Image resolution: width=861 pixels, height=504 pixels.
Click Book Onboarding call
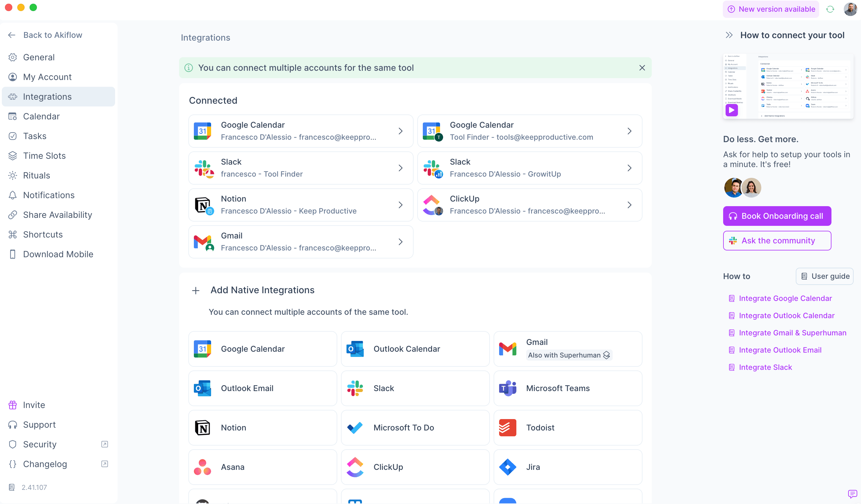pyautogui.click(x=777, y=216)
